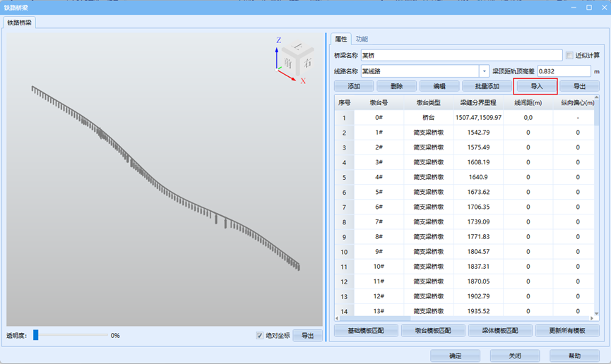Select the 属性 tab
Image resolution: width=611 pixels, height=364 pixels.
pos(340,39)
